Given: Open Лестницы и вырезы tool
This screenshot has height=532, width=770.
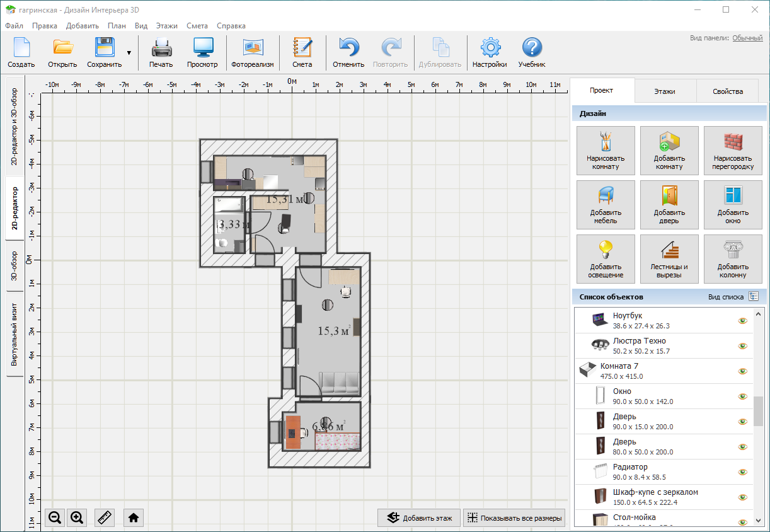Looking at the screenshot, I should (669, 260).
